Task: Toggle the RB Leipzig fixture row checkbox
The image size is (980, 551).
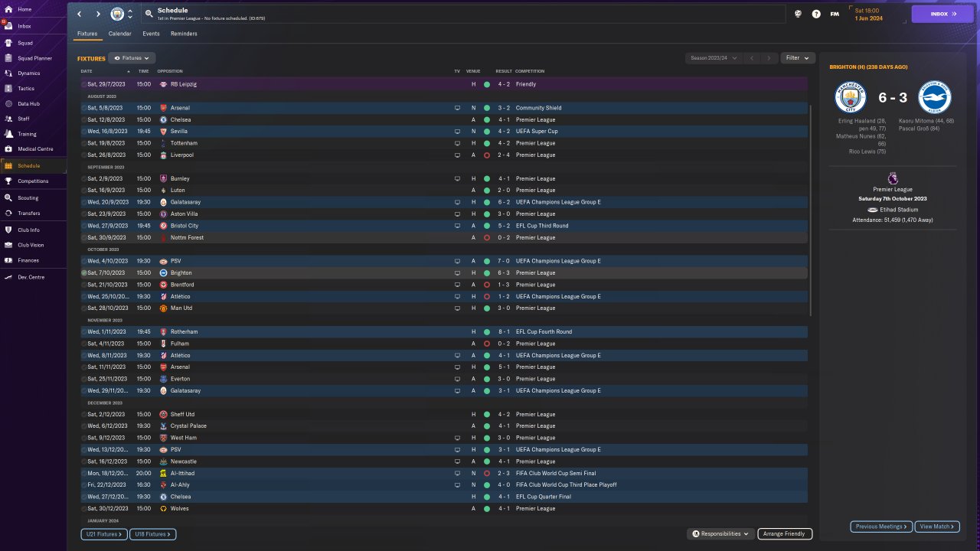Action: coord(84,84)
